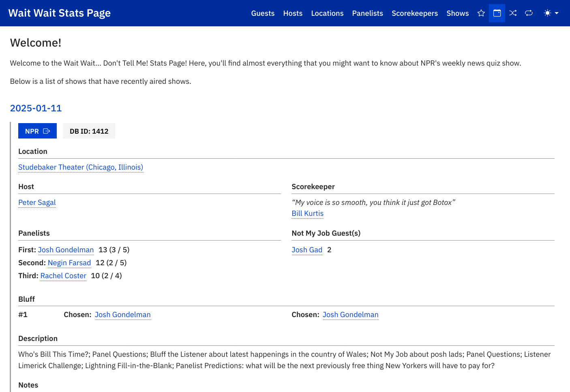
Task: Open the Guests menu item
Action: 263,13
